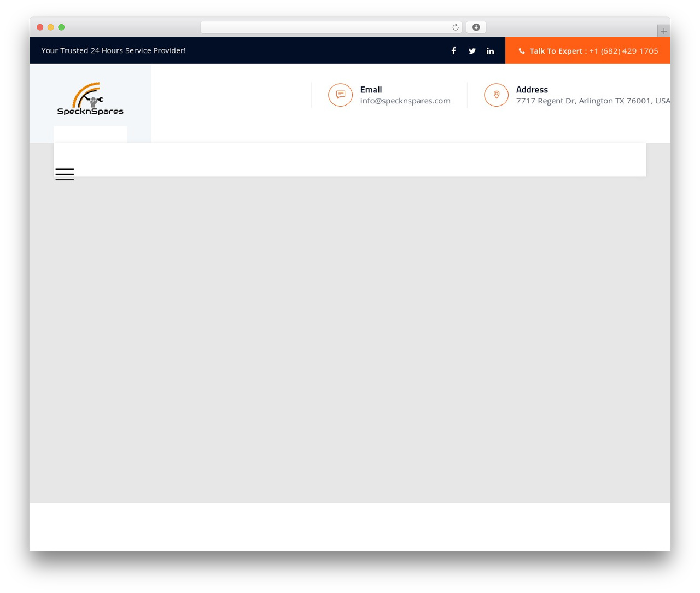Open the browser downloads button

coord(476,27)
